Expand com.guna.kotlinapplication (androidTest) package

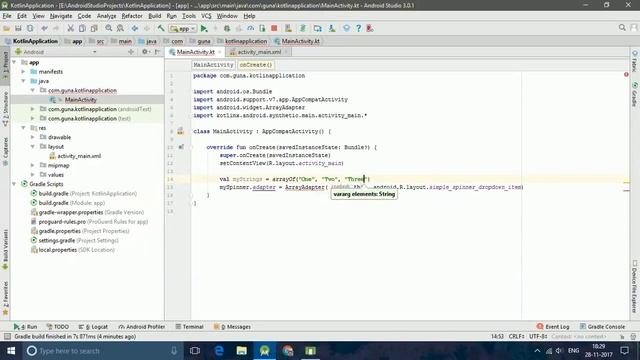[x=33, y=109]
